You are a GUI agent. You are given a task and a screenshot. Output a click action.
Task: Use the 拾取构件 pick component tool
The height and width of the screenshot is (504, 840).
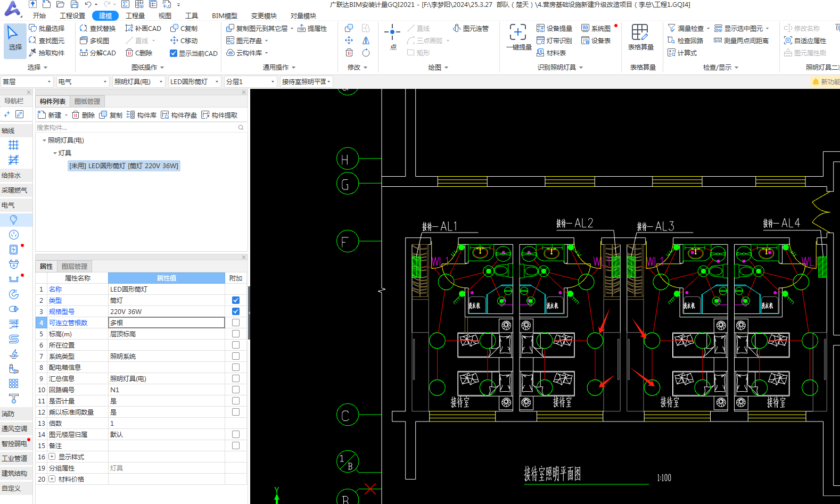click(46, 53)
